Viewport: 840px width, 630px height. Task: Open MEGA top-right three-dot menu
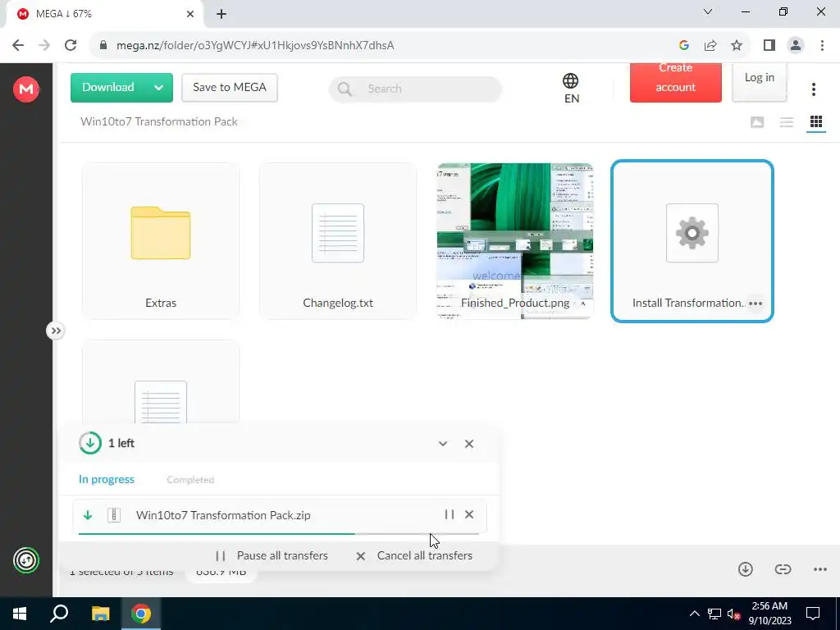pyautogui.click(x=813, y=89)
